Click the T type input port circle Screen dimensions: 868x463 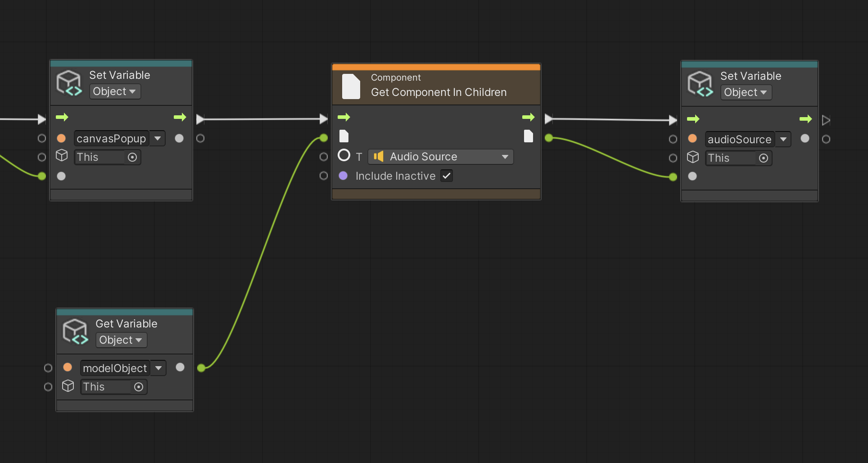(344, 155)
